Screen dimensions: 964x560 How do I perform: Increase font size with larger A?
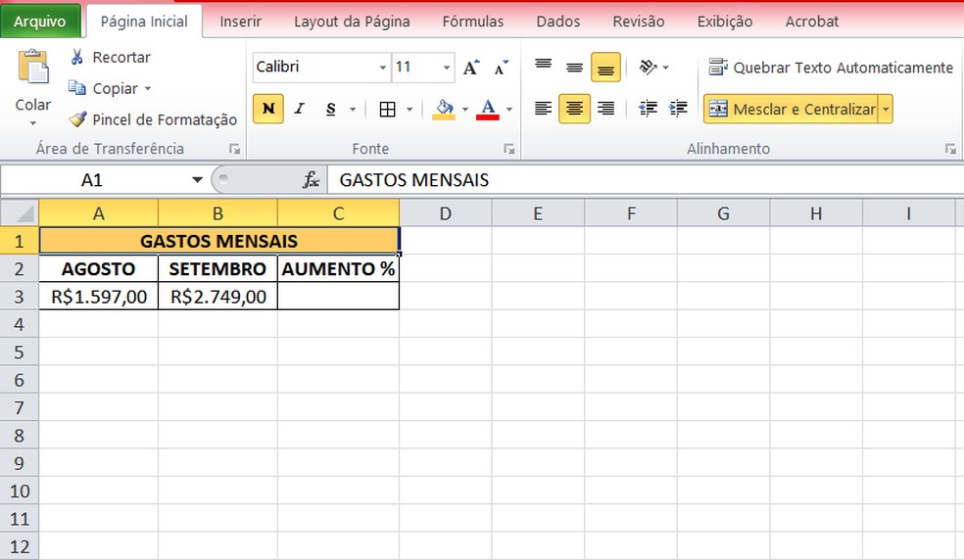point(471,67)
